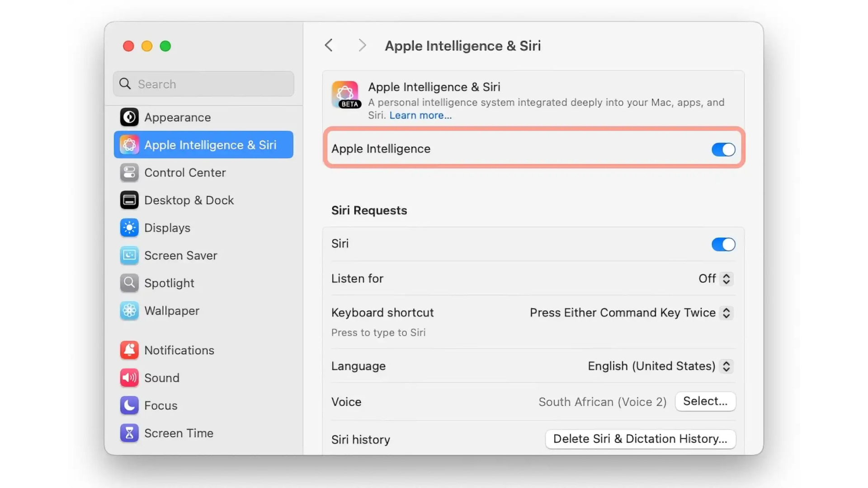
Task: Click the Screen Saver icon
Action: 129,255
